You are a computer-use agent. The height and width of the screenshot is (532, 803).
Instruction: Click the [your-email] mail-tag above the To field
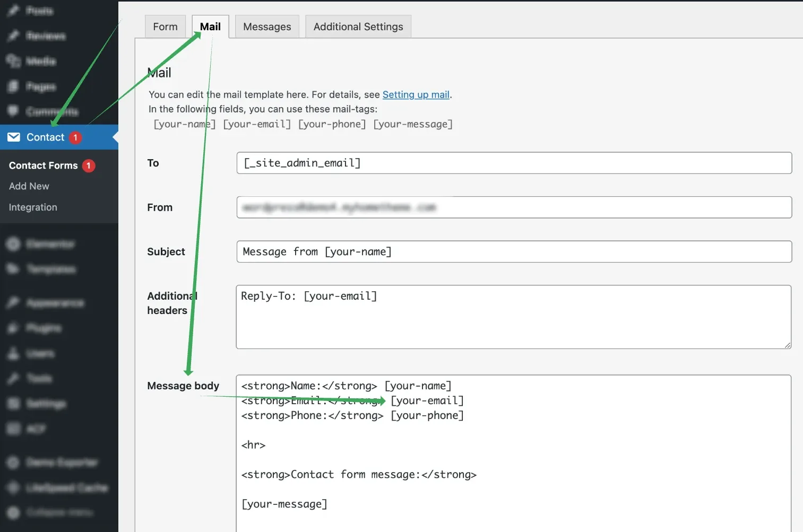pos(257,124)
